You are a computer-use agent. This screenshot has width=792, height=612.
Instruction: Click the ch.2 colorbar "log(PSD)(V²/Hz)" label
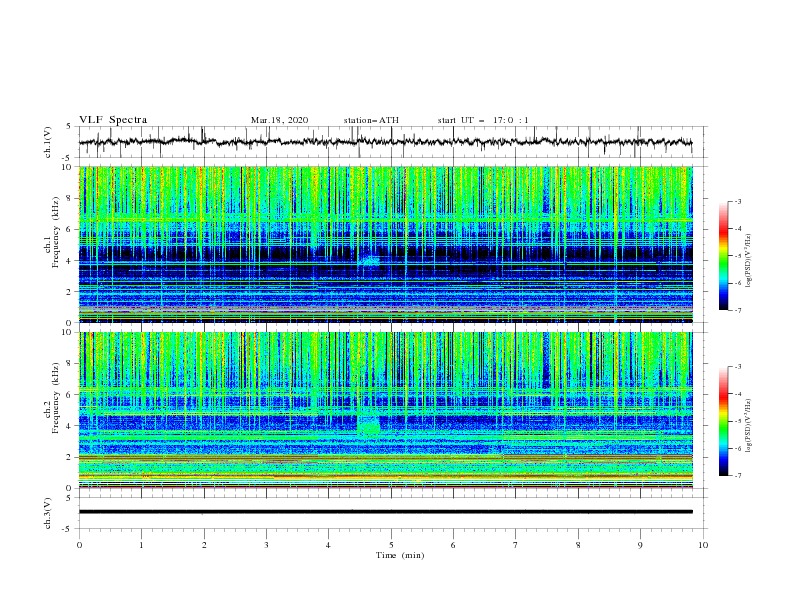coord(750,425)
